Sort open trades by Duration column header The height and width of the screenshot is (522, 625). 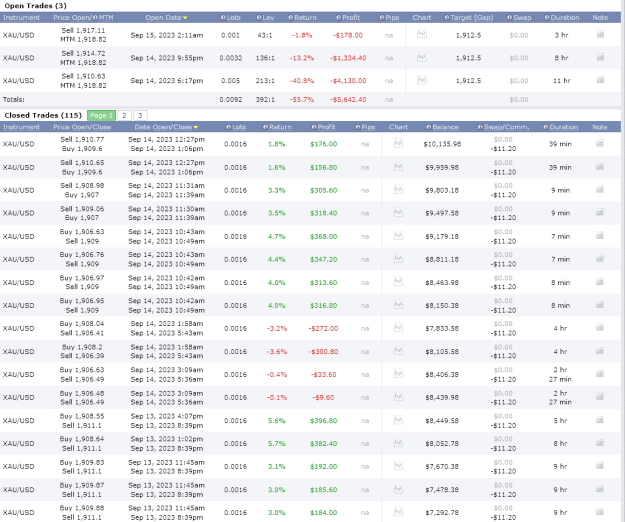(x=565, y=18)
